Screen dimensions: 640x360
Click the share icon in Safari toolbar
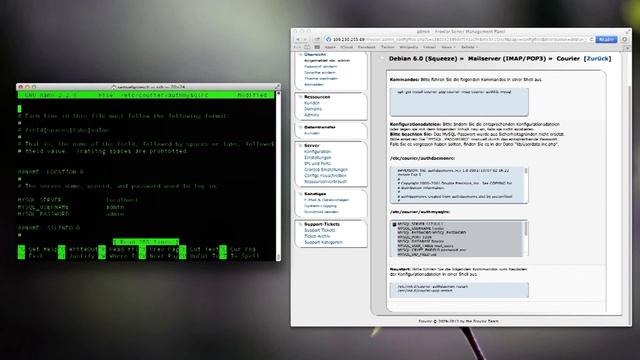pos(317,39)
